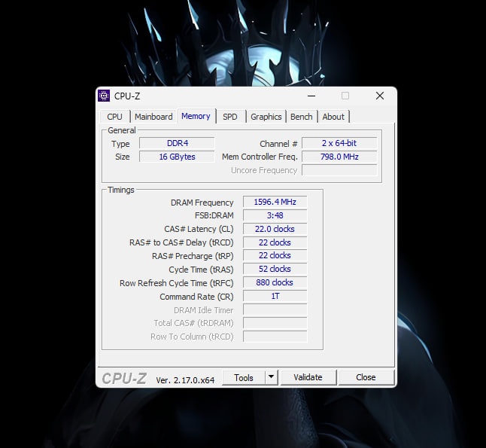Click the 1T command rate value
Viewport: 486px width, 448px height.
coord(275,296)
